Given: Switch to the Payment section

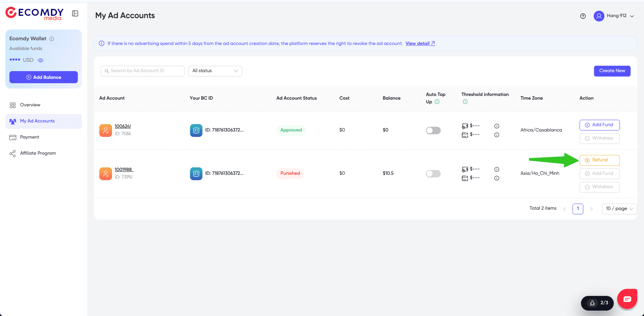Looking at the screenshot, I should 29,137.
